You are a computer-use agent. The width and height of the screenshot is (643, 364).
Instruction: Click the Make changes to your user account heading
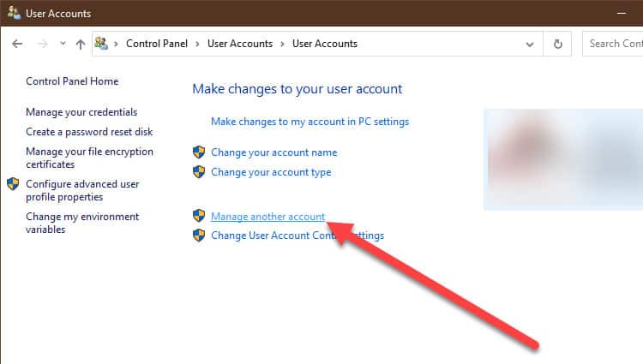[297, 89]
